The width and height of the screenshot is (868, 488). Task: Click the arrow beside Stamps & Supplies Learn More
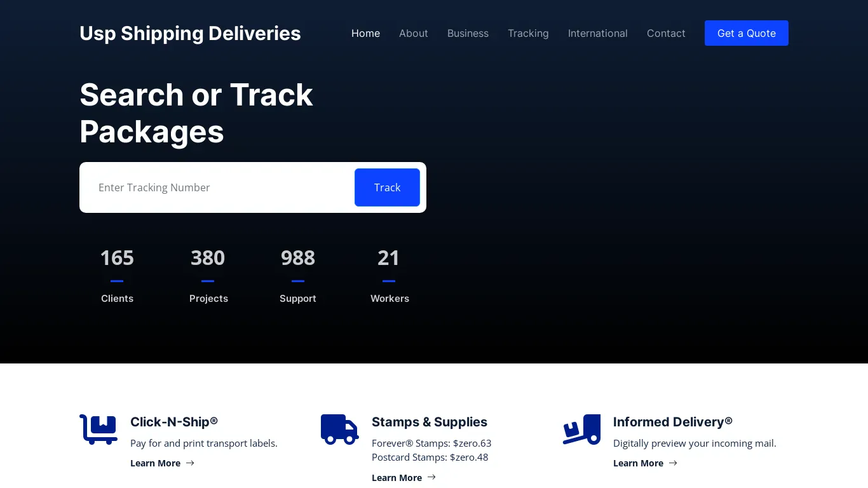(x=431, y=477)
